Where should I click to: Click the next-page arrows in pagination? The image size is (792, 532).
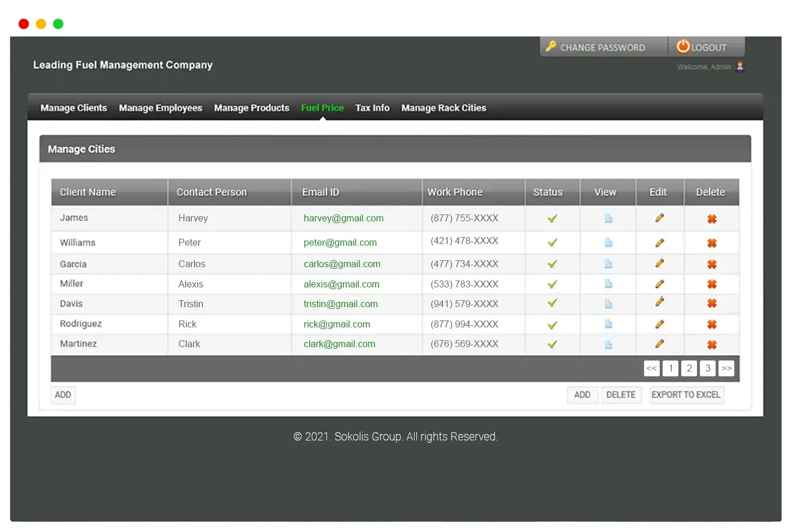pyautogui.click(x=726, y=368)
